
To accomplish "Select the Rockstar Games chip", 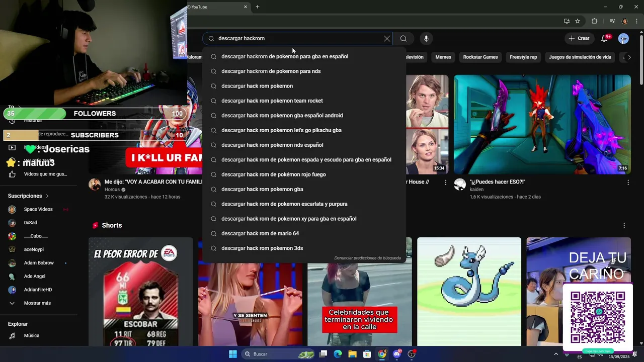I will (480, 57).
